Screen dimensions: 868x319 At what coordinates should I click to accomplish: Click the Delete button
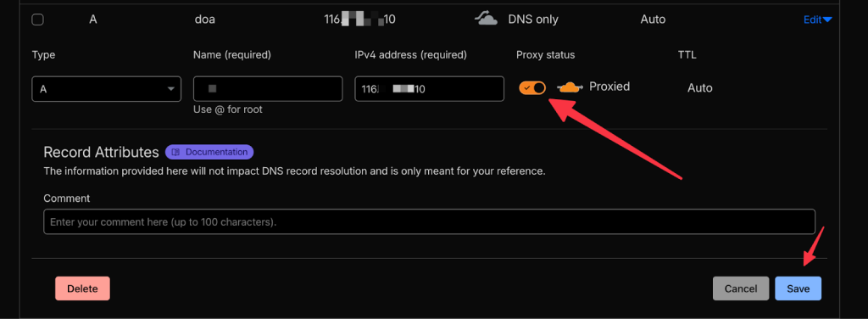tap(82, 288)
